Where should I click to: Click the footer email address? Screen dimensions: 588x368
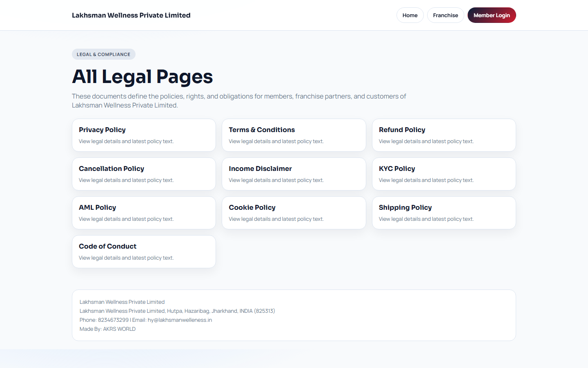pos(180,320)
